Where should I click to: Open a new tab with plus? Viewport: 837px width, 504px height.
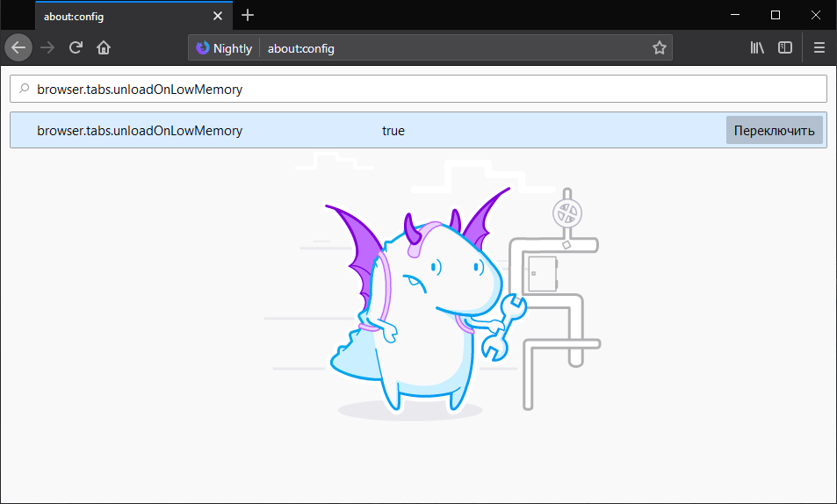coord(248,15)
